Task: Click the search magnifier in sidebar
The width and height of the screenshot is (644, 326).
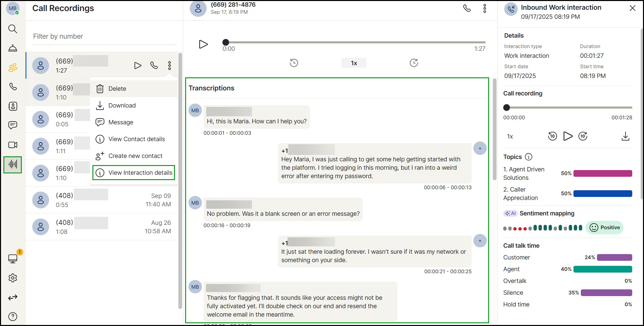Action: (13, 29)
